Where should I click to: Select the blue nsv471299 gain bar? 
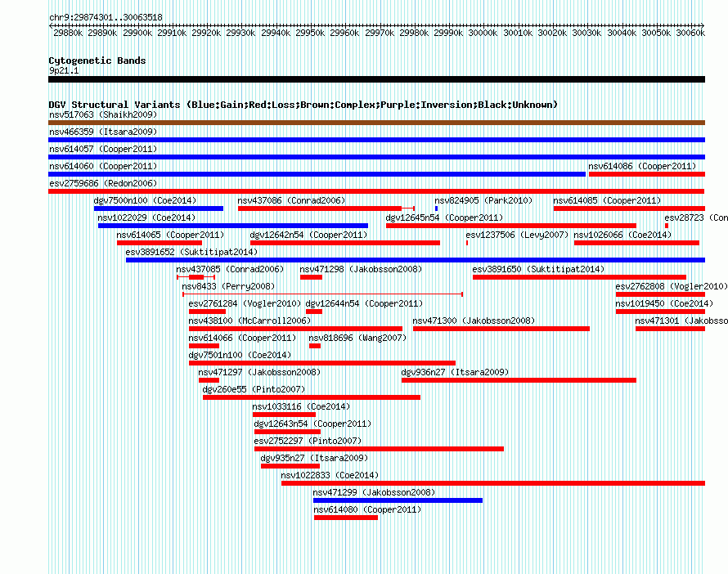[x=398, y=500]
